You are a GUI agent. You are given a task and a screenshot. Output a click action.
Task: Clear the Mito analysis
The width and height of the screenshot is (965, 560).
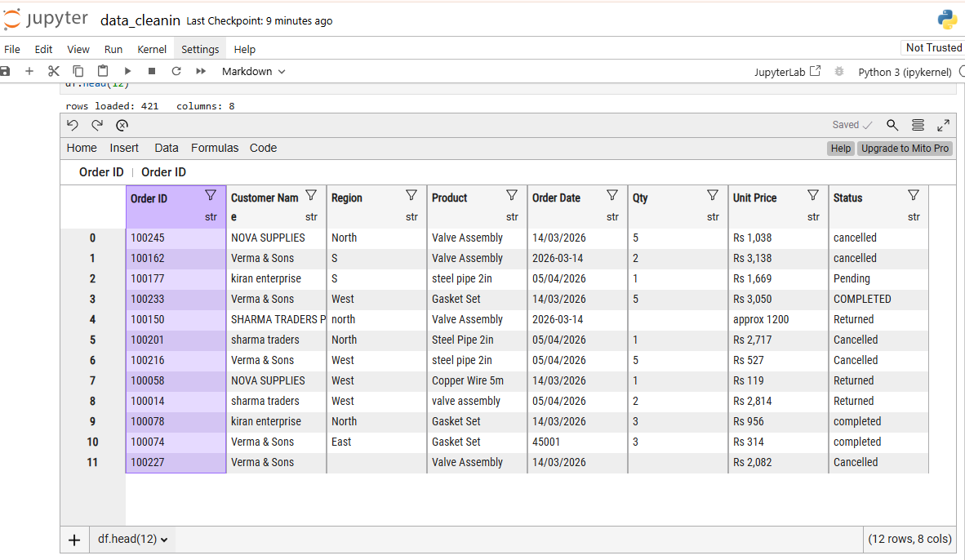pyautogui.click(x=122, y=126)
